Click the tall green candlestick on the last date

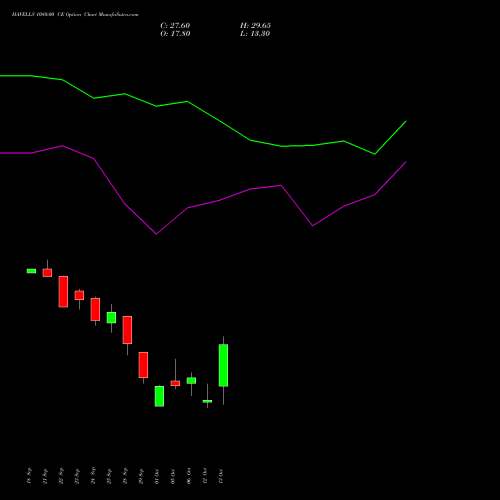223,365
